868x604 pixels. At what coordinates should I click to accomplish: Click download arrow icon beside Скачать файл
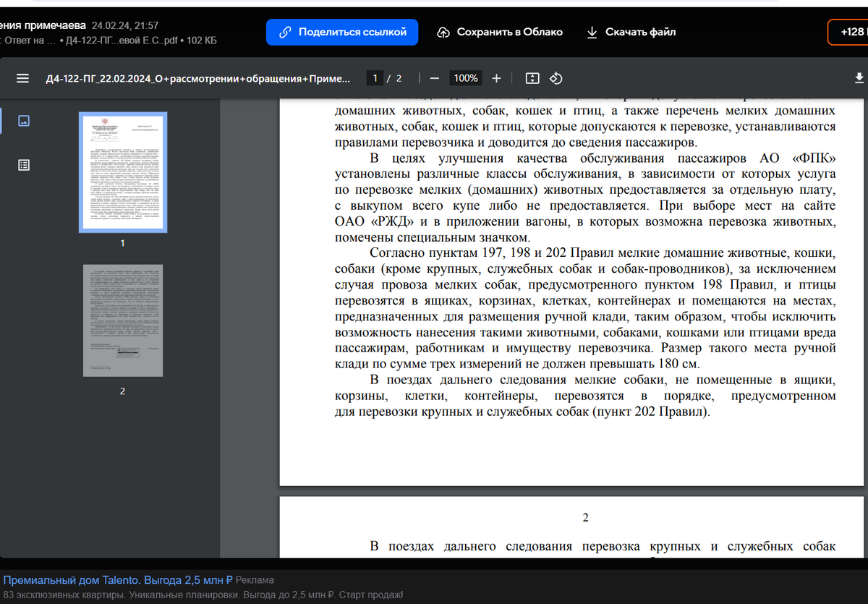tap(592, 33)
